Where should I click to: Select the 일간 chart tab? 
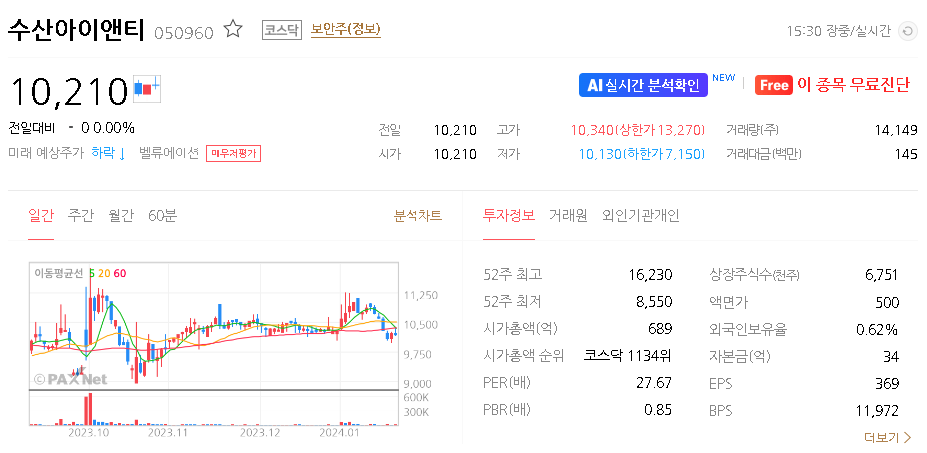coord(41,216)
